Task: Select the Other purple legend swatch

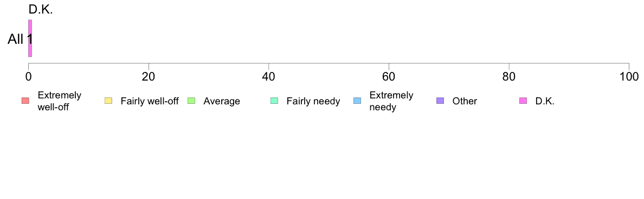Action: tap(440, 101)
